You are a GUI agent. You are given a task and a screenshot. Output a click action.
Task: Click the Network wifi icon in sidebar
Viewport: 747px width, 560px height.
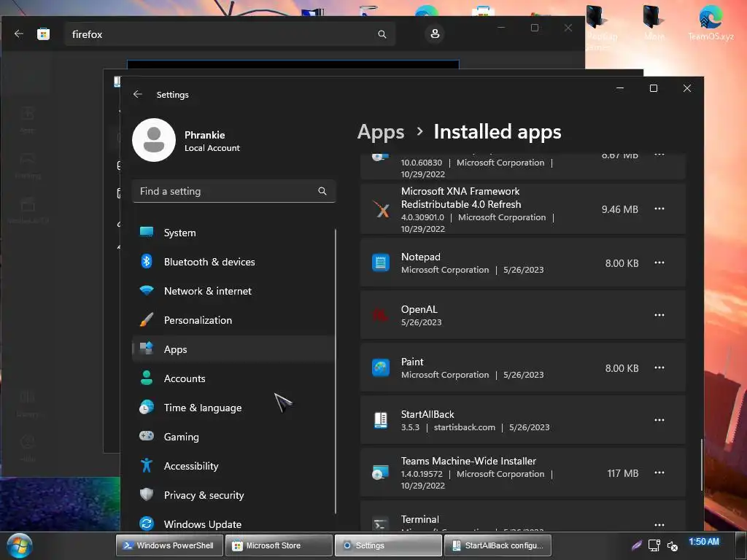(146, 290)
